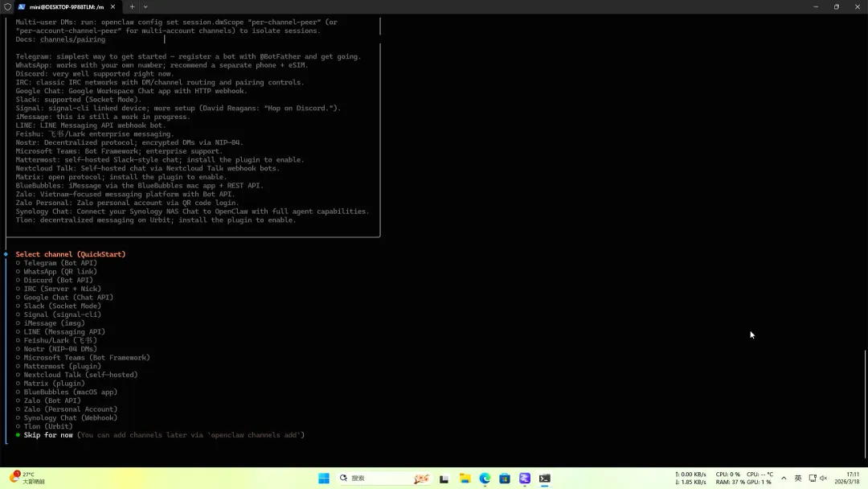868x489 pixels.
Task: Click the CPU and RAM usage readout
Action: click(744, 479)
